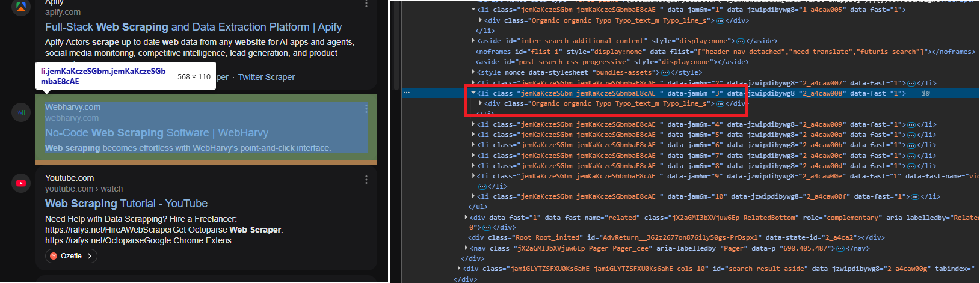Viewport: 980px width, 283px height.
Task: Click ellipsis in the li data-jam6m="4" row
Action: [911, 125]
